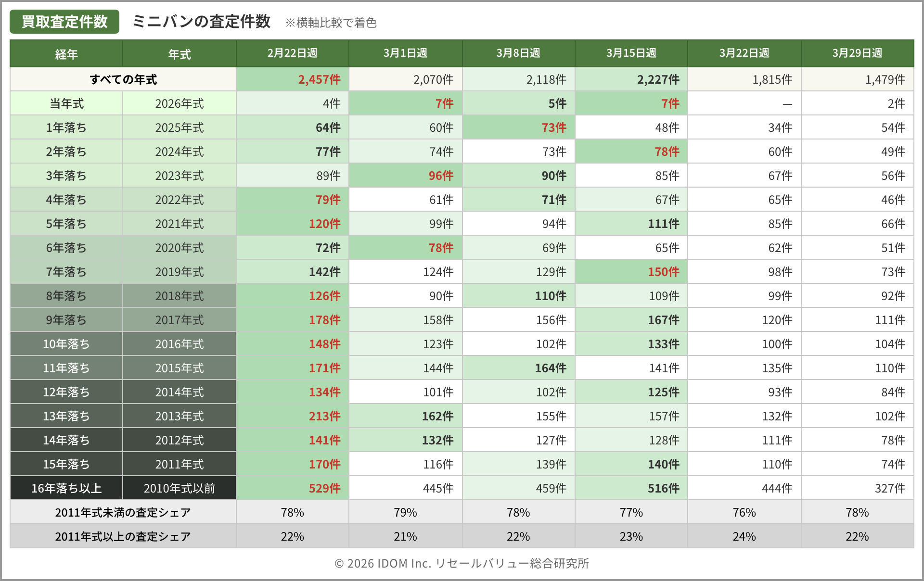Click the 73件 cell in 1年落ち row
Screen dimensions: 924x582
pos(553,127)
